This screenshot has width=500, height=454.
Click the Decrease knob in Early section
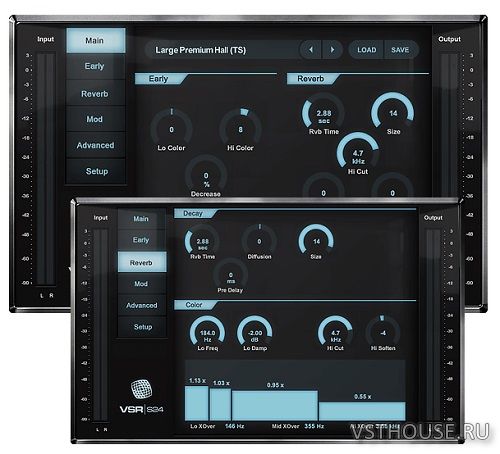coord(206,175)
